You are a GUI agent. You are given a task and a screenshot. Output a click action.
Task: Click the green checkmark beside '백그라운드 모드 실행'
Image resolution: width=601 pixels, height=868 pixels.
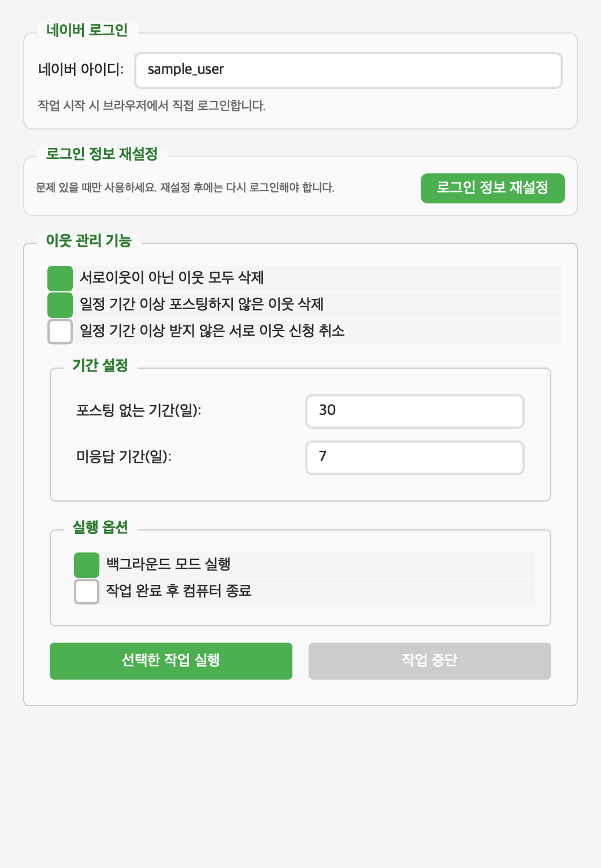[x=86, y=565]
